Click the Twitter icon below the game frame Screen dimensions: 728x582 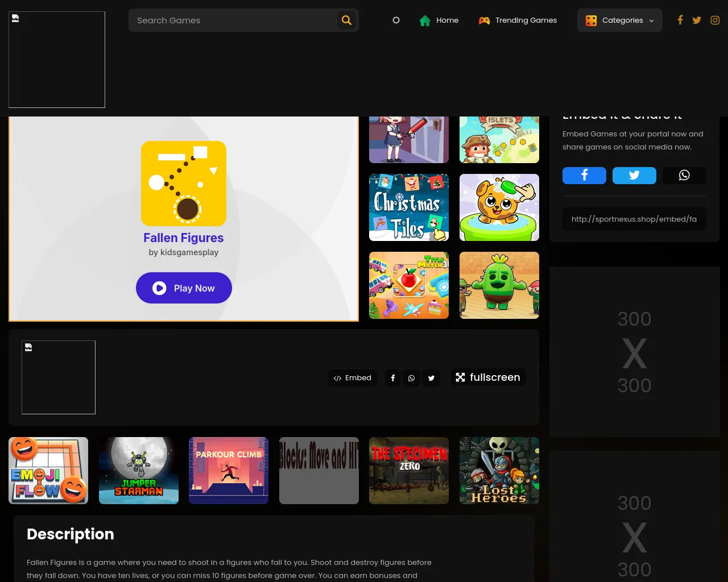tap(431, 378)
